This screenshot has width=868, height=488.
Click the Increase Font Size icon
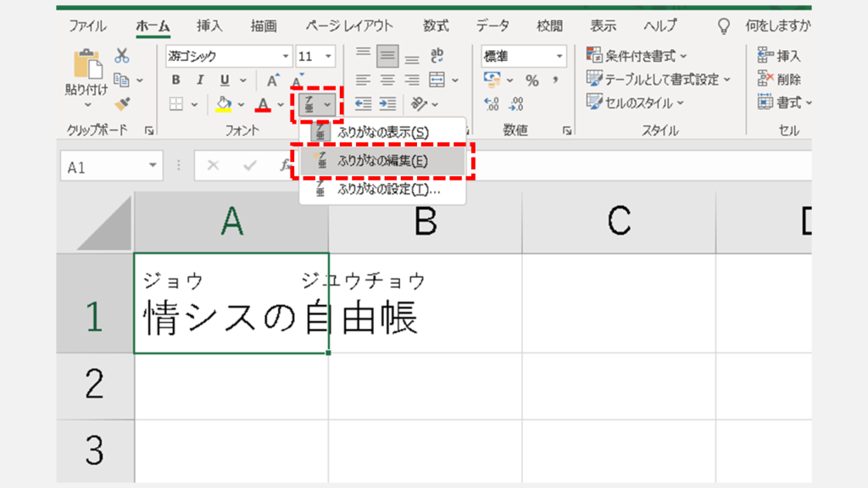click(x=273, y=80)
